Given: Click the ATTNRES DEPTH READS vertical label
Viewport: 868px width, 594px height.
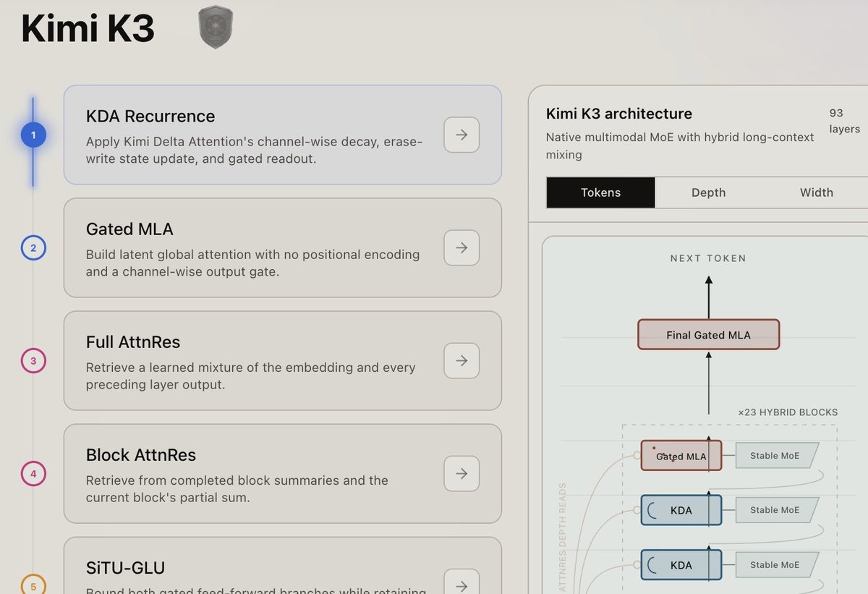Looking at the screenshot, I should pyautogui.click(x=562, y=538).
